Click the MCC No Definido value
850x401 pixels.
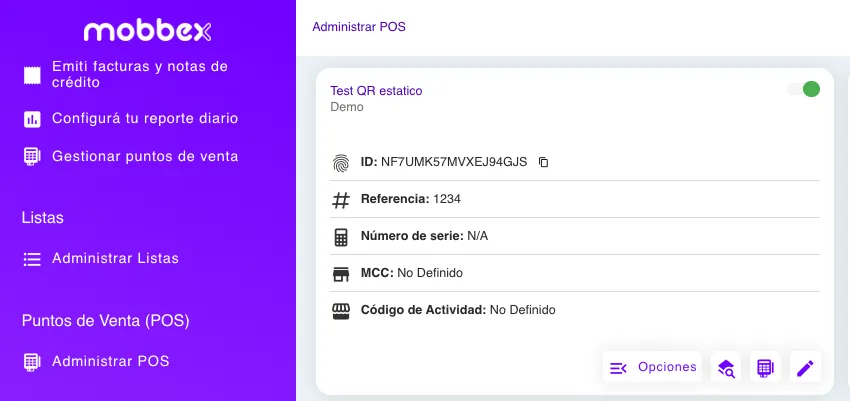[x=430, y=273]
